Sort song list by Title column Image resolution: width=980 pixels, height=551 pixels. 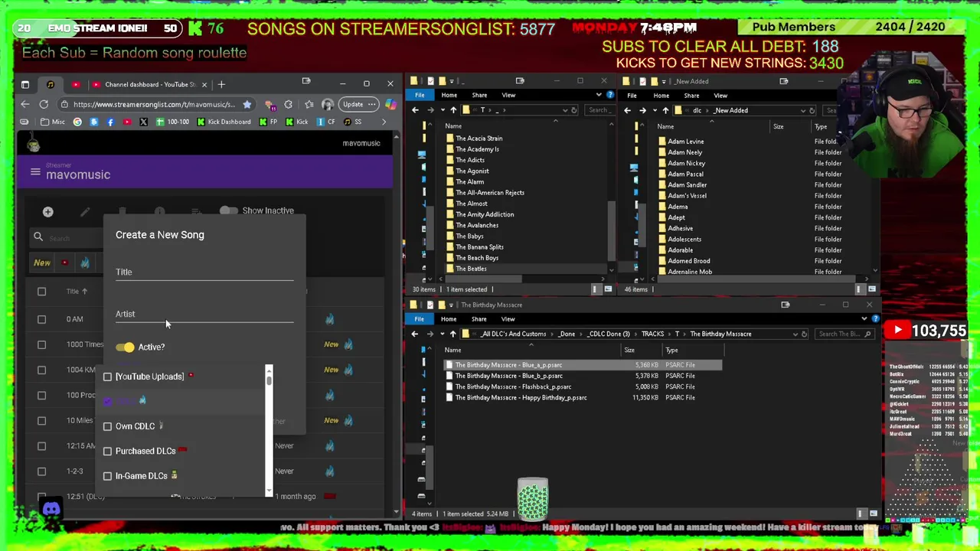pos(76,292)
